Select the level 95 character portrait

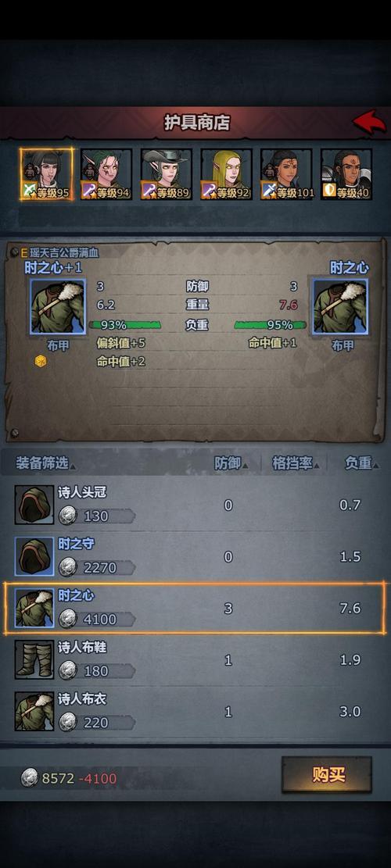[46, 173]
